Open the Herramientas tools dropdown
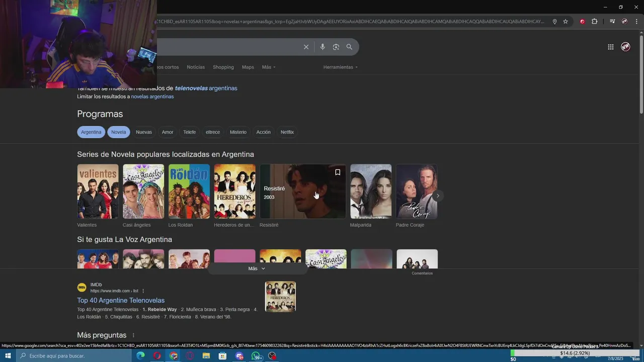 (341, 67)
